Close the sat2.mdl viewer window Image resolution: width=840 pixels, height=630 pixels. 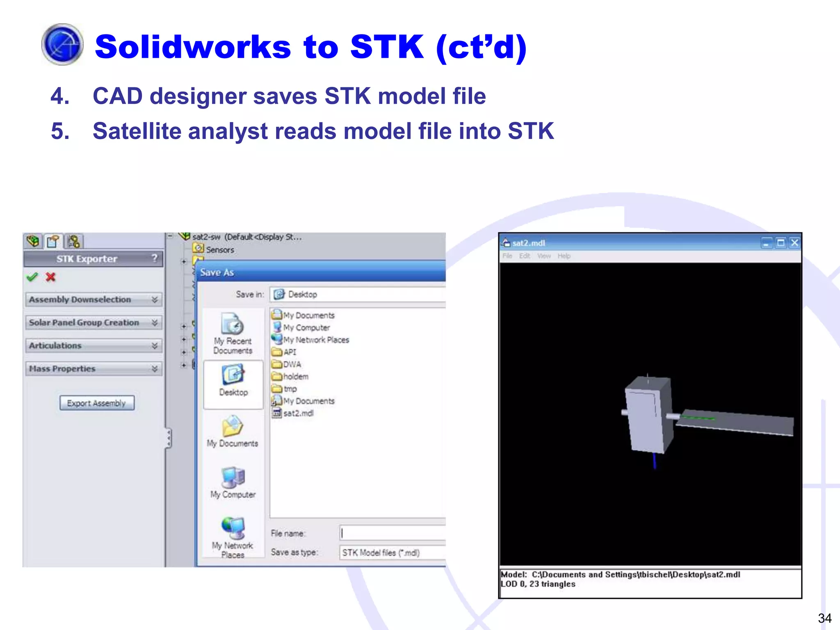pos(794,243)
